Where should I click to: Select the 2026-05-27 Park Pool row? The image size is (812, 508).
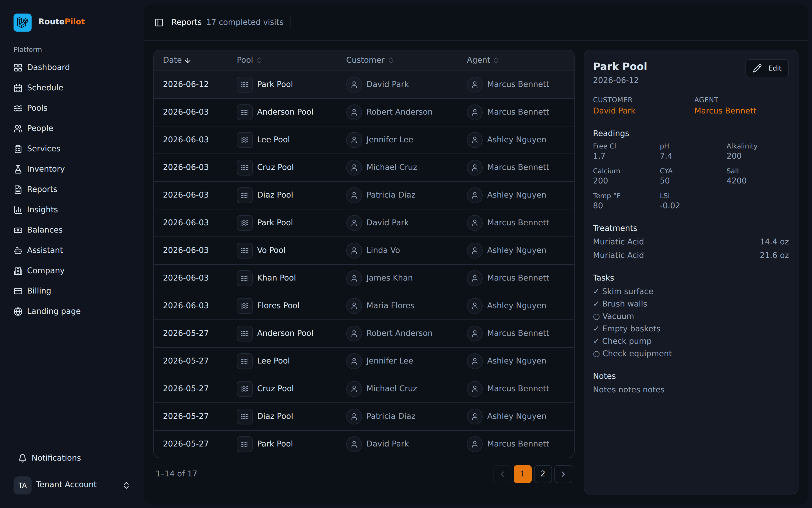click(x=364, y=444)
